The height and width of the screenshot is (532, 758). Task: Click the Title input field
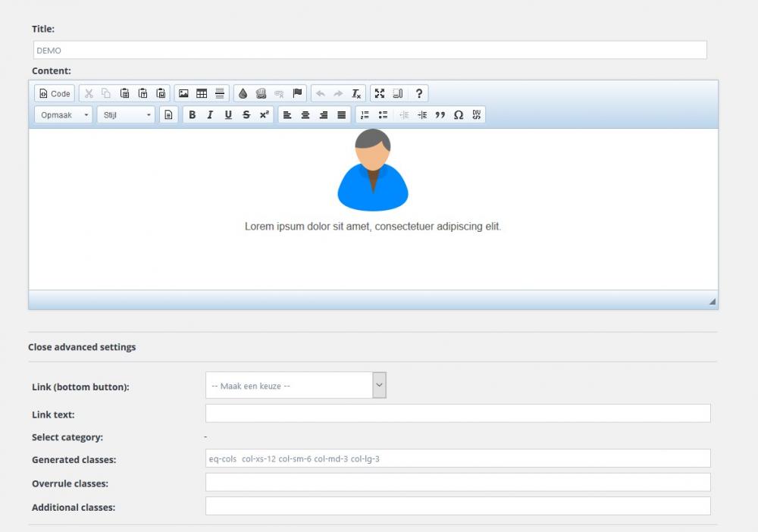(370, 50)
